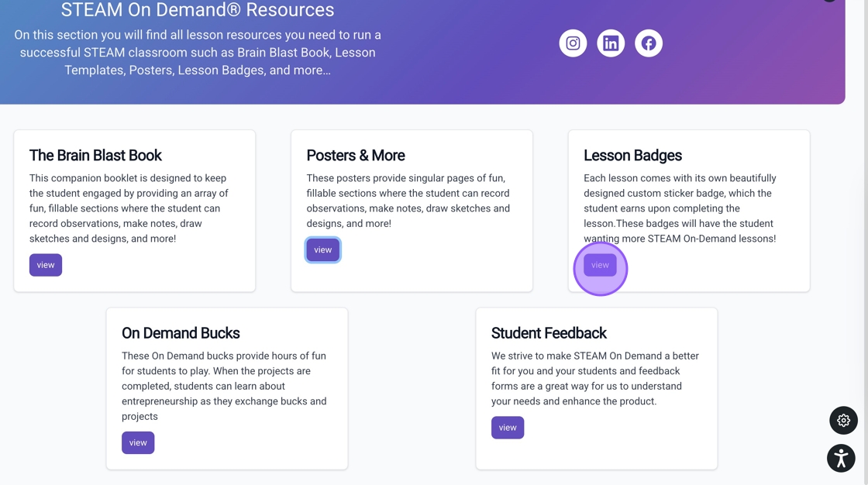868x485 pixels.
Task: View the On Demand Bucks
Action: pyautogui.click(x=138, y=442)
